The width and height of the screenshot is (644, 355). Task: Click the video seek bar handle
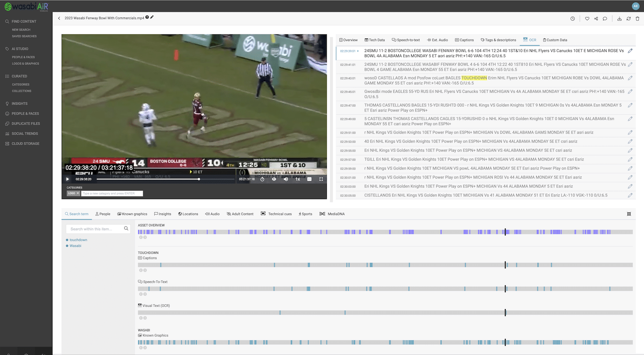pos(199,179)
